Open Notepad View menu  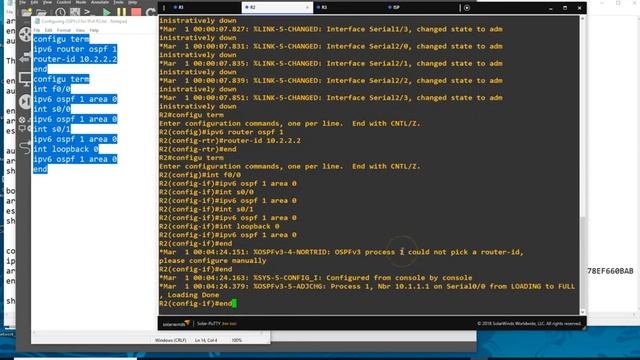[x=80, y=30]
